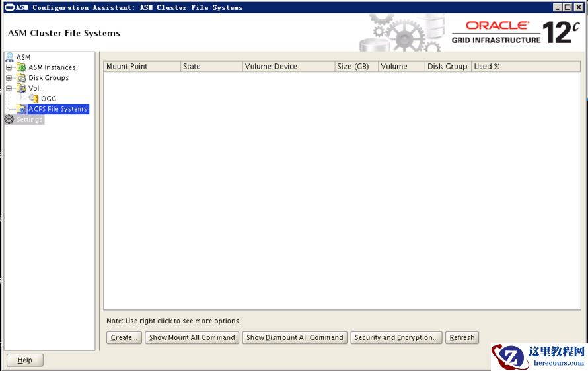This screenshot has height=371, width=588.
Task: Sort by Mount Point column header
Action: (x=142, y=67)
